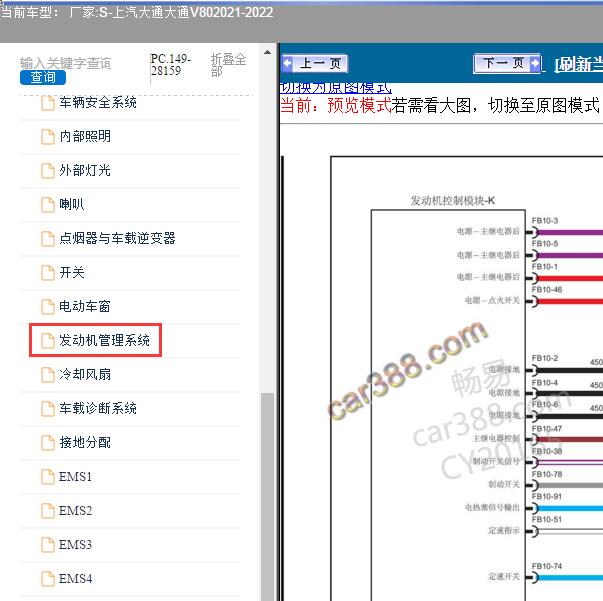603x601 pixels.
Task: Go to previous page with 上一页
Action: 315,63
